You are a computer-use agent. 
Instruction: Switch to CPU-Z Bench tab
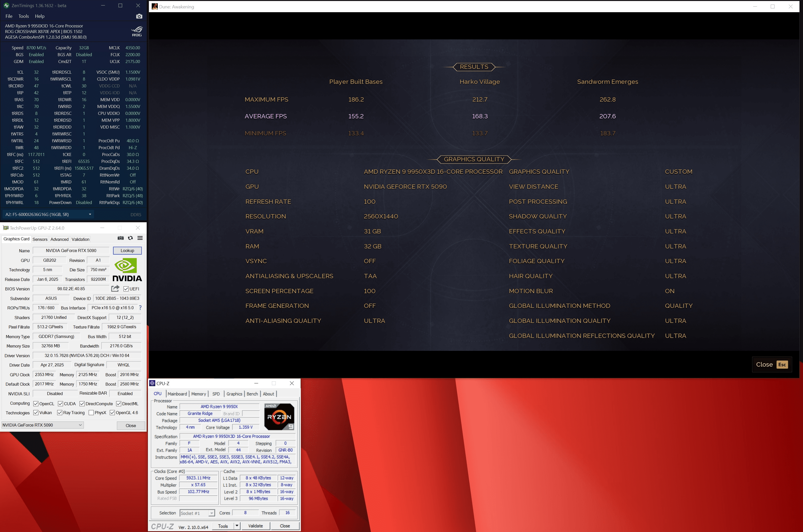pos(252,394)
